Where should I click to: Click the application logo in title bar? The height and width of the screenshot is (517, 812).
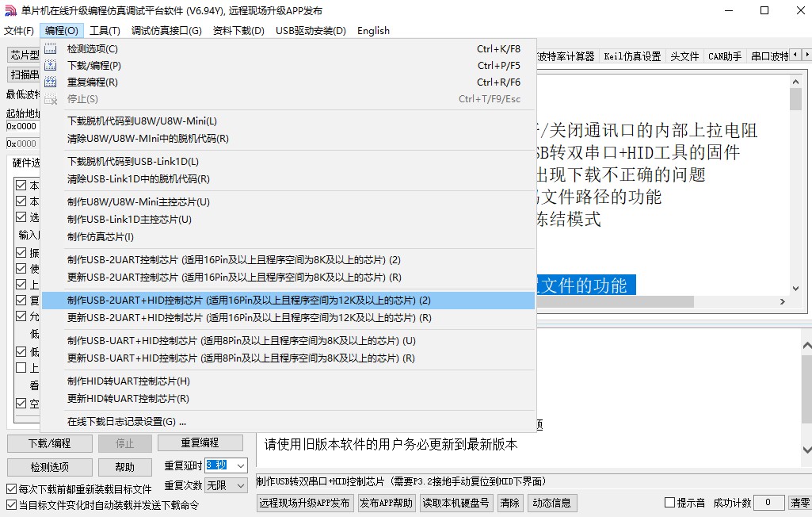tap(10, 10)
